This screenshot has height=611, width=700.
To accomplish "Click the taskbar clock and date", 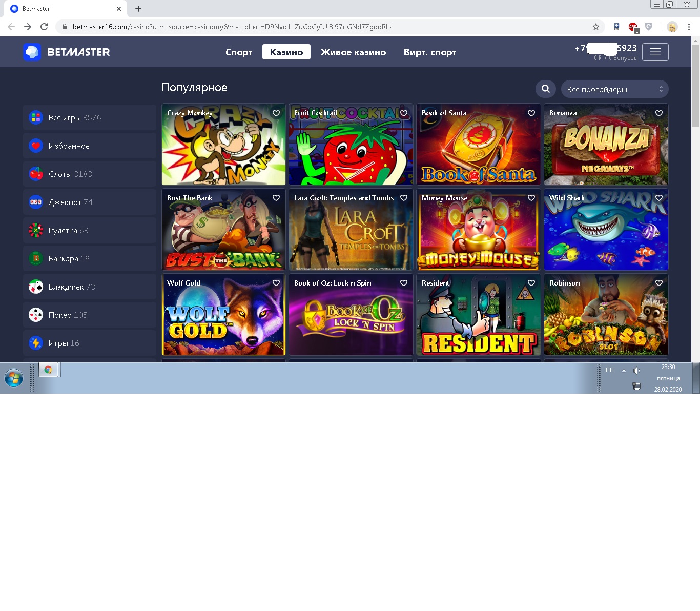I will (668, 378).
